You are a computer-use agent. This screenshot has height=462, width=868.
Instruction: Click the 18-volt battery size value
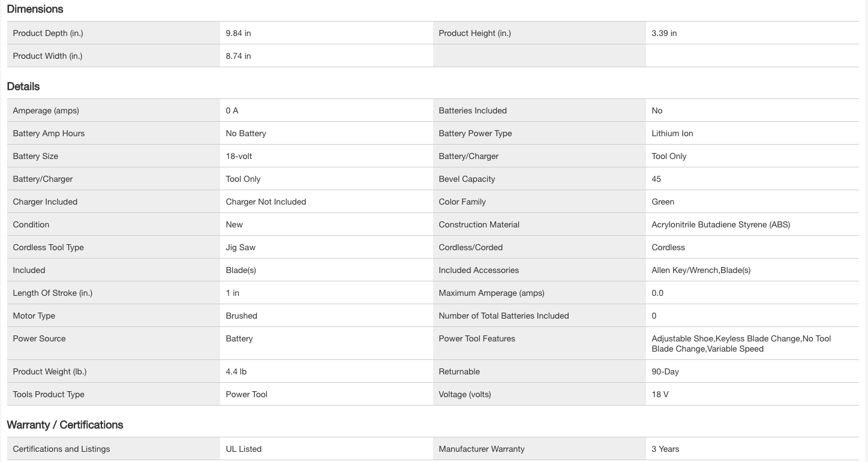pos(239,156)
